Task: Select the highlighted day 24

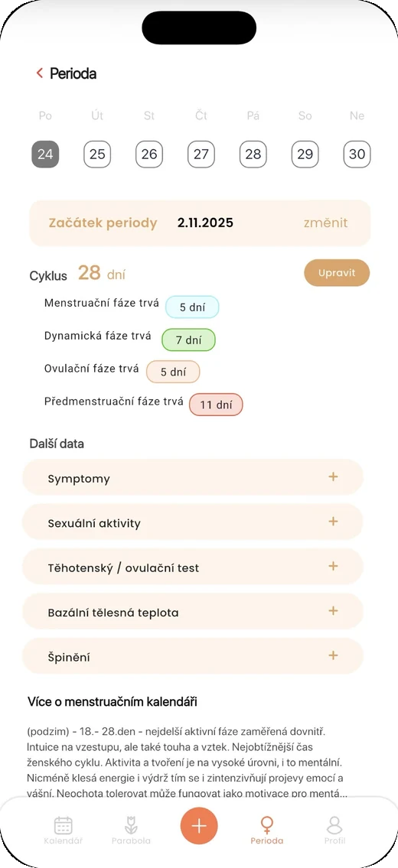Action: (x=45, y=154)
